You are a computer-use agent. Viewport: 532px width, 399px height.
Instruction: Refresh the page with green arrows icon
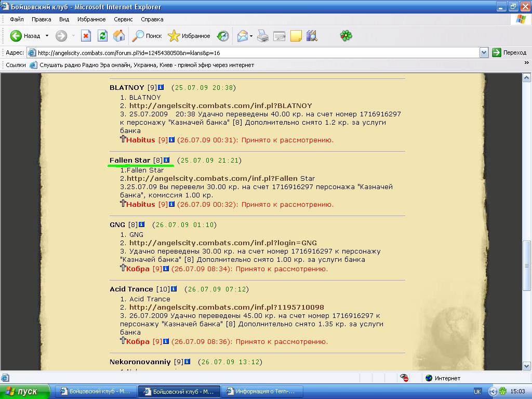pos(102,36)
